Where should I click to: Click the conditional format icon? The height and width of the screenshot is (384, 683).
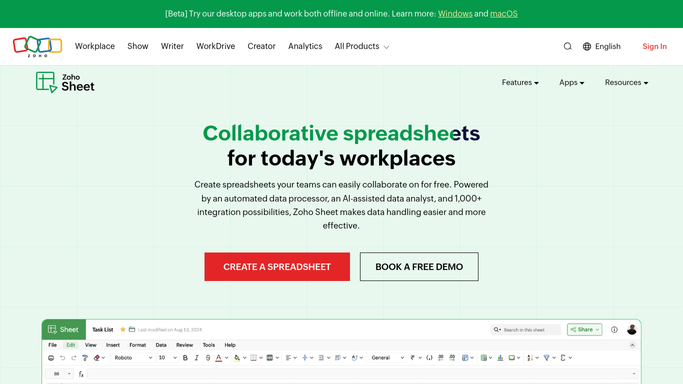pyautogui.click(x=465, y=358)
